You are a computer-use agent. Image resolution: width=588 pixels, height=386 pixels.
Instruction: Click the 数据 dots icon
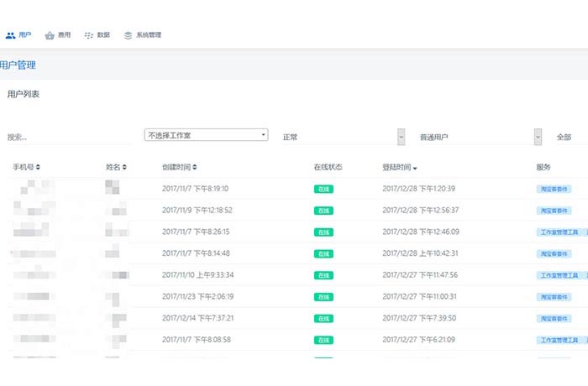pyautogui.click(x=89, y=35)
